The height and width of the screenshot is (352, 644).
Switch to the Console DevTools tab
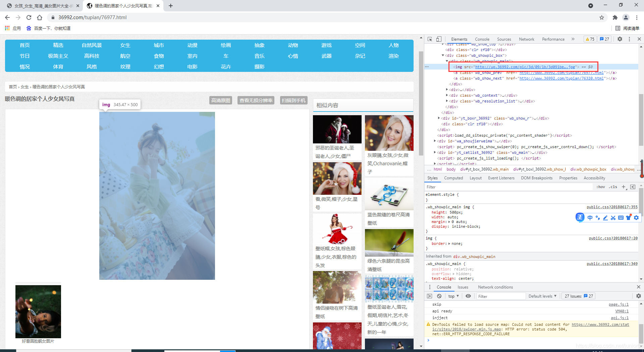(x=482, y=39)
